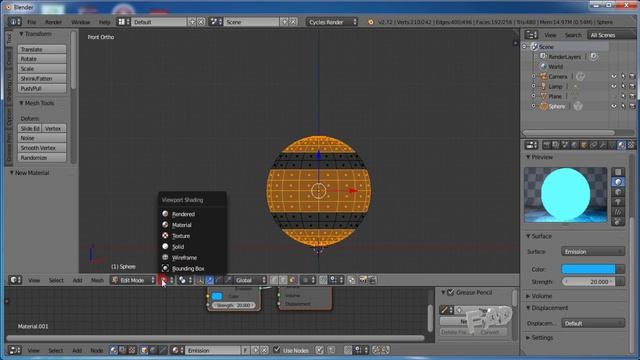Click the blue color swatch on node

[217, 296]
